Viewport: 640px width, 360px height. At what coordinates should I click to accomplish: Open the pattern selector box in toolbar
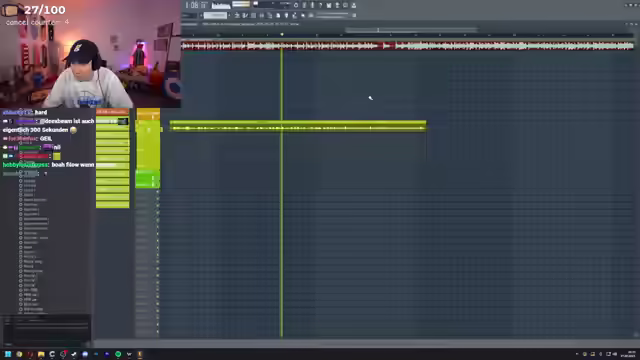pos(215,16)
